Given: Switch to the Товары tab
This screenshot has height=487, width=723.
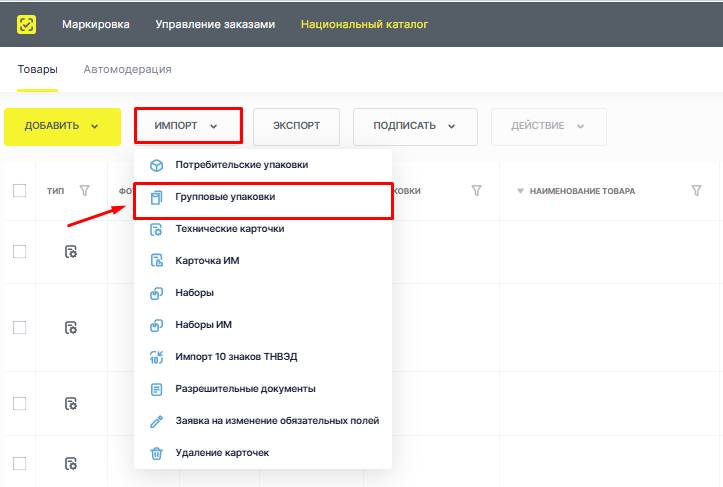Looking at the screenshot, I should [x=37, y=70].
